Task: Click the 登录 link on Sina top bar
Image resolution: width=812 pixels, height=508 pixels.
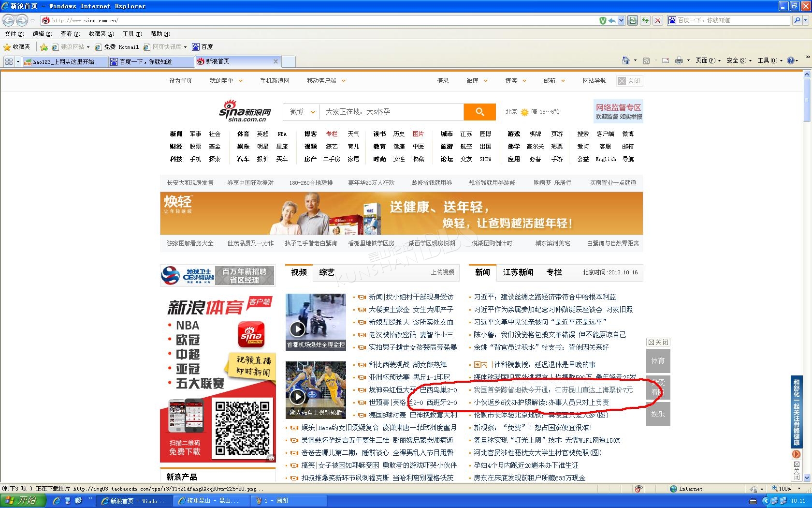Action: coord(443,81)
